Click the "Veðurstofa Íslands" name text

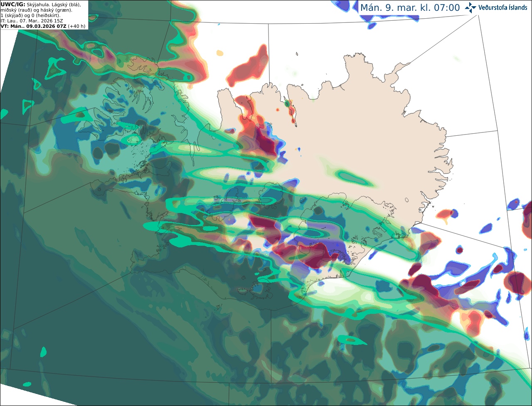coord(503,7)
